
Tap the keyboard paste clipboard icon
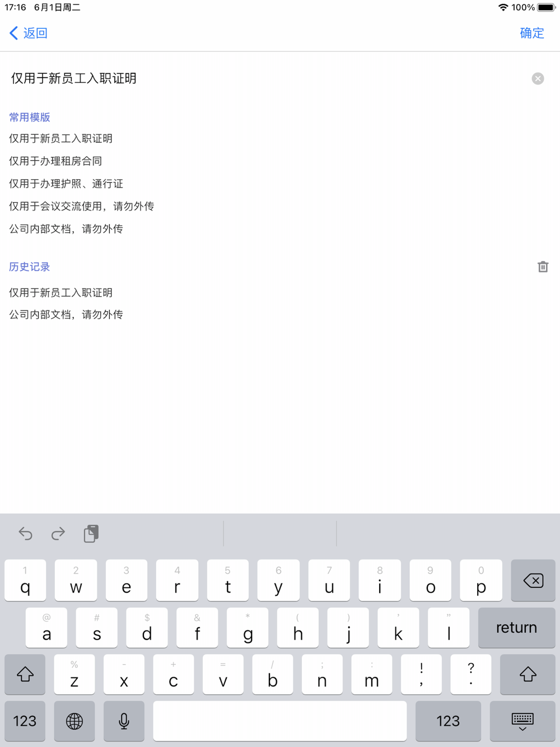pos(91,534)
